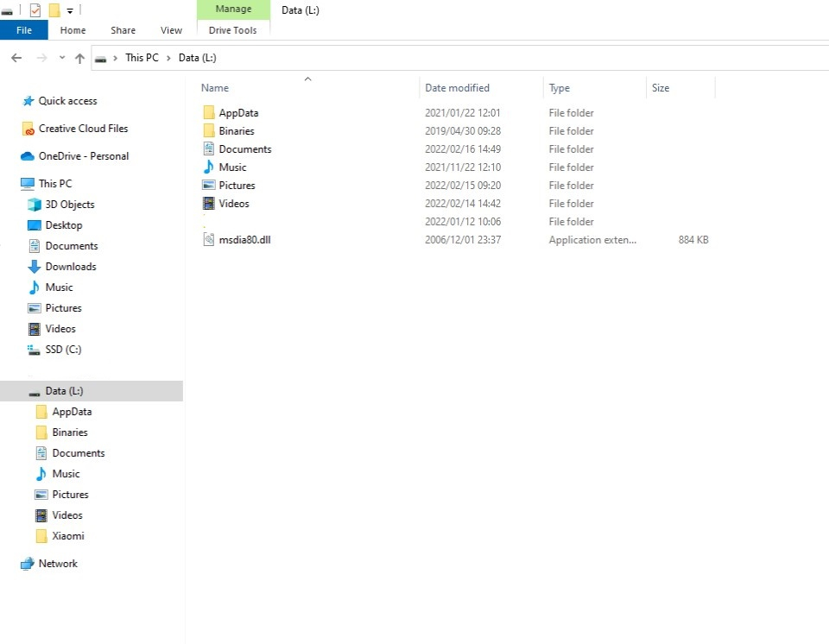This screenshot has width=829, height=644.
Task: Open Pictures under Data (L:) in sidebar
Action: point(70,495)
